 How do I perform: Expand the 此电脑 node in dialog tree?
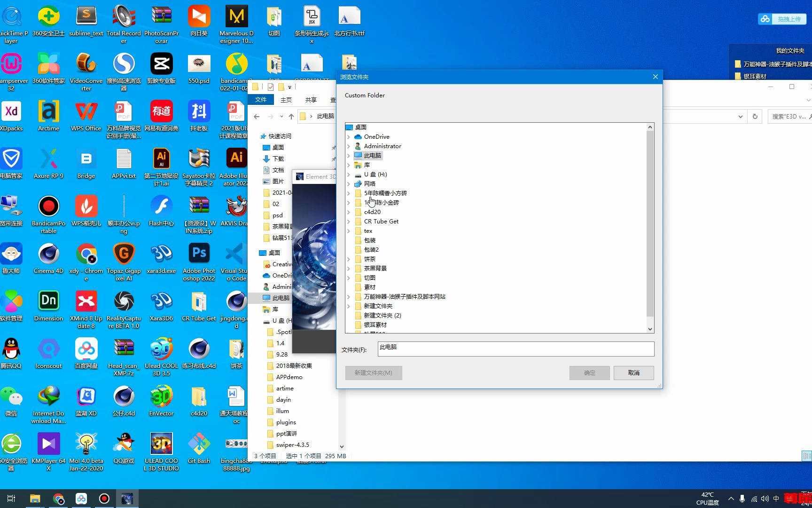click(x=349, y=156)
